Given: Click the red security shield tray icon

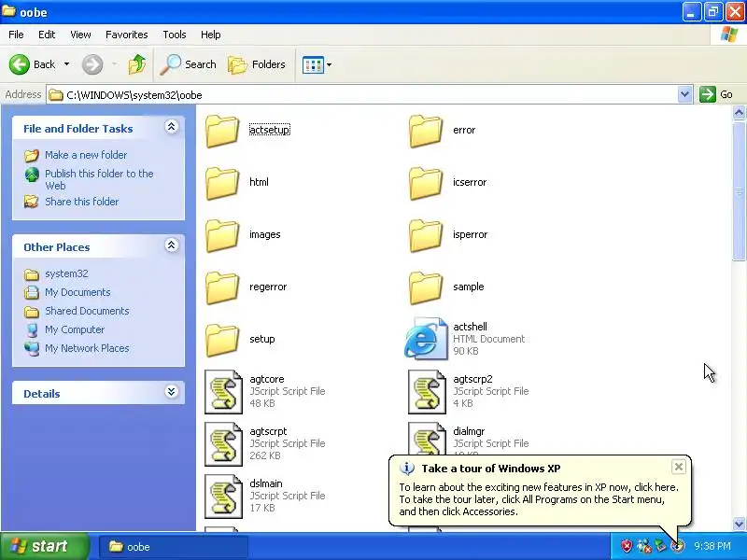Looking at the screenshot, I should [627, 546].
